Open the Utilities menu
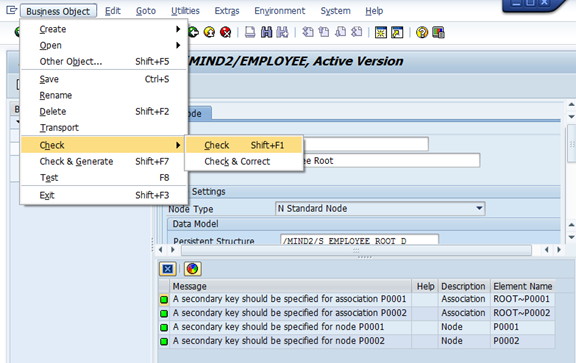 (186, 11)
